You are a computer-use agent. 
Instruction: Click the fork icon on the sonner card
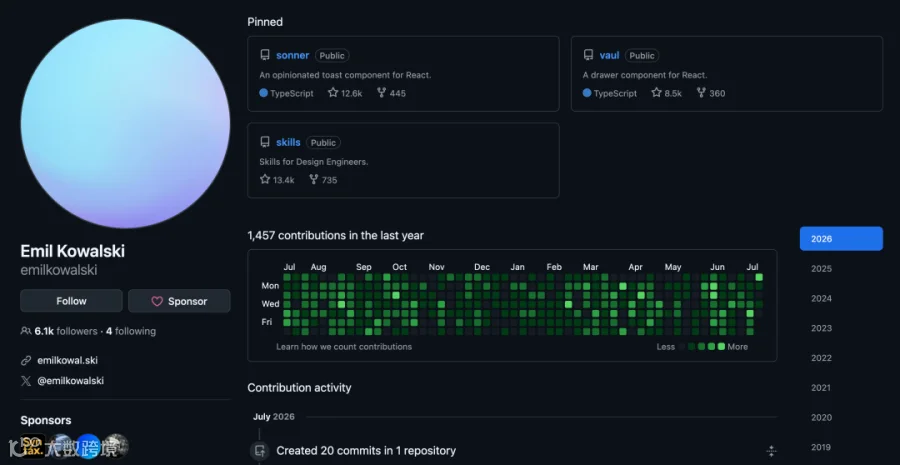381,92
